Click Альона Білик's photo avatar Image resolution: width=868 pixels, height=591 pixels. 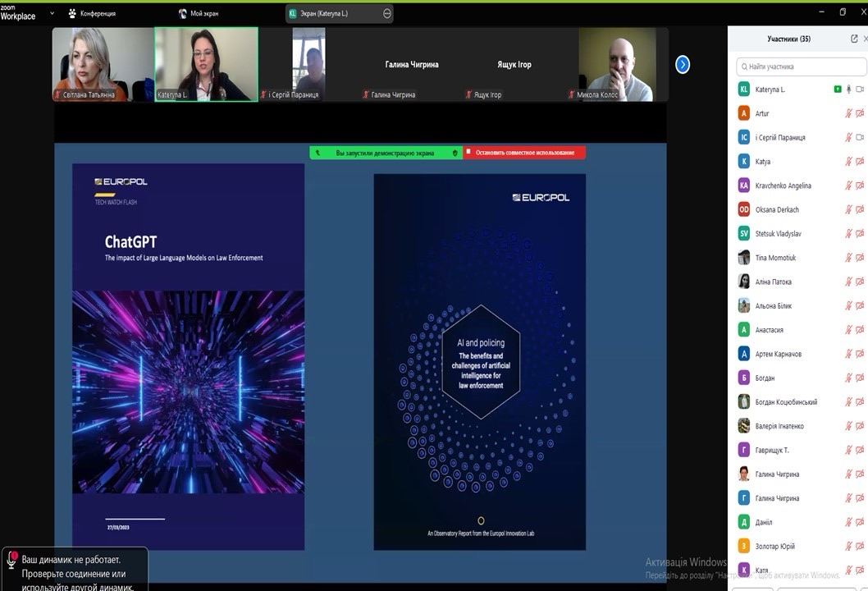tap(744, 305)
